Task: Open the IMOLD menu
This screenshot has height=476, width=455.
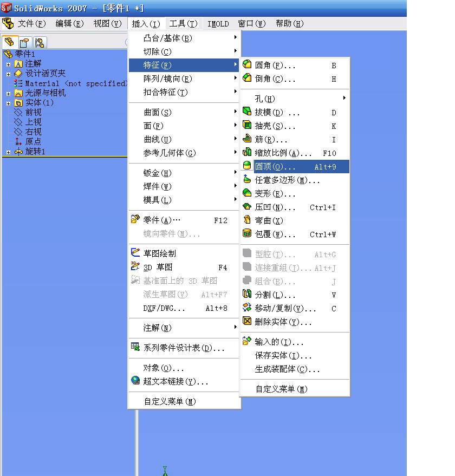Action: [x=218, y=24]
